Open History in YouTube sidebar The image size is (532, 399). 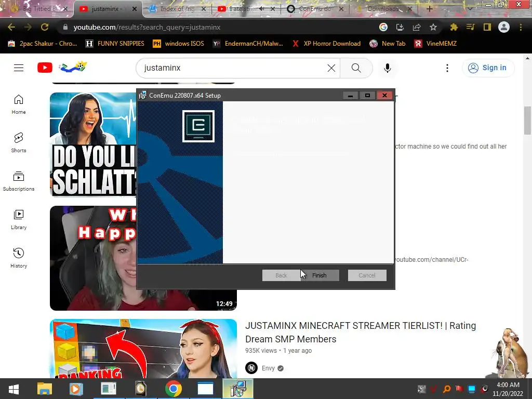point(19,258)
